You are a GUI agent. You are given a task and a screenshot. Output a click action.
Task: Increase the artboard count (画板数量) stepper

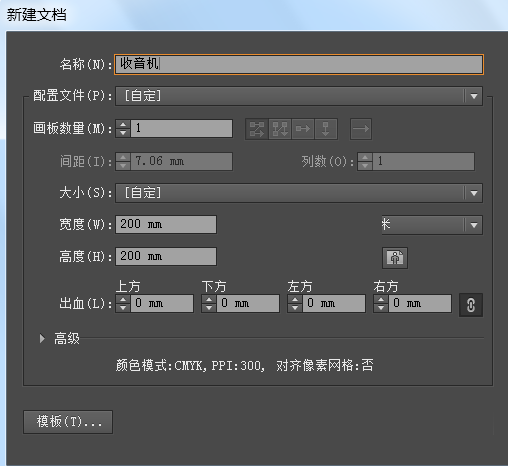pyautogui.click(x=123, y=125)
